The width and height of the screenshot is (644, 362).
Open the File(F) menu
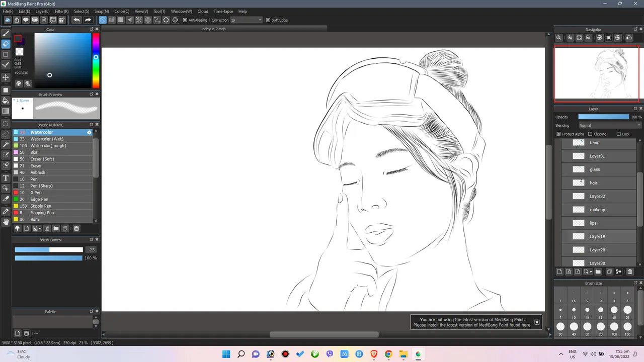click(x=8, y=11)
